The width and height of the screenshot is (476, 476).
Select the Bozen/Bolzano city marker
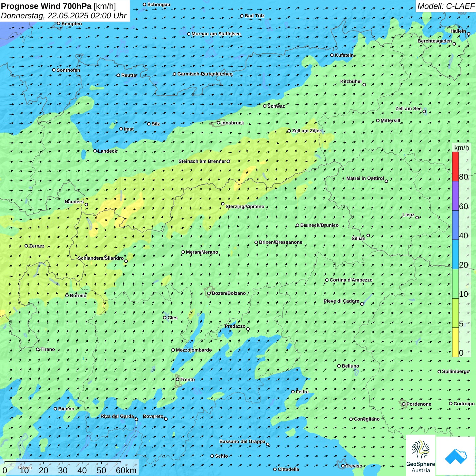pyautogui.click(x=209, y=293)
